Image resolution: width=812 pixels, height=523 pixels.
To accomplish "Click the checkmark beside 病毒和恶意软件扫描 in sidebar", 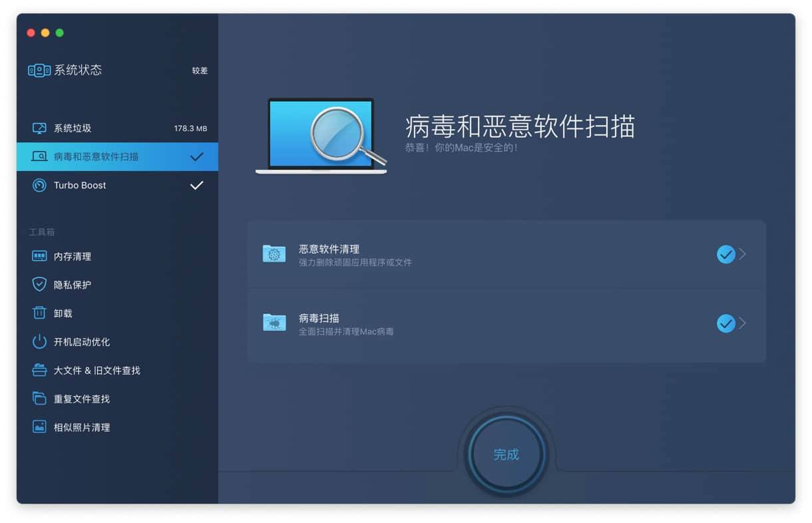I will pyautogui.click(x=196, y=157).
